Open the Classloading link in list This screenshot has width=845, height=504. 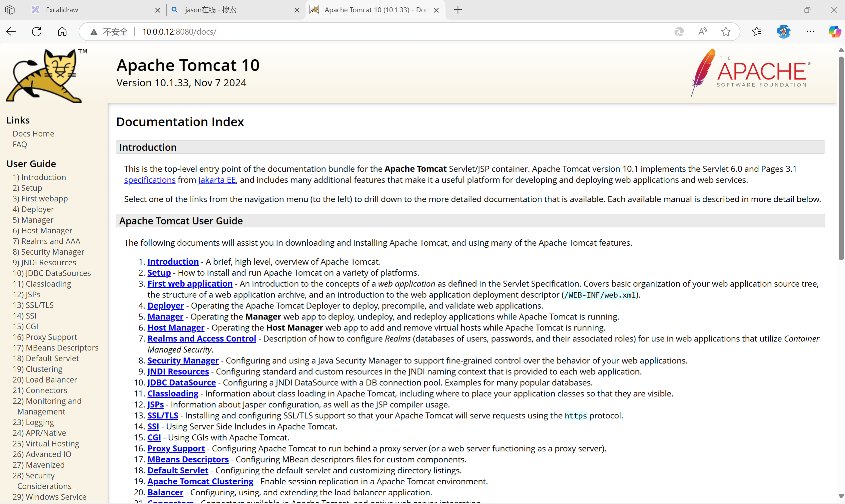(173, 393)
